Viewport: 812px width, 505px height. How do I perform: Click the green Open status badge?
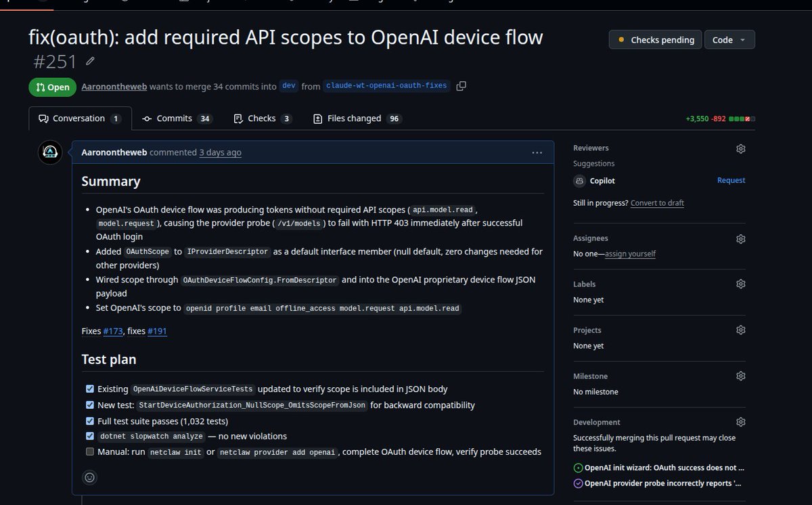(53, 87)
